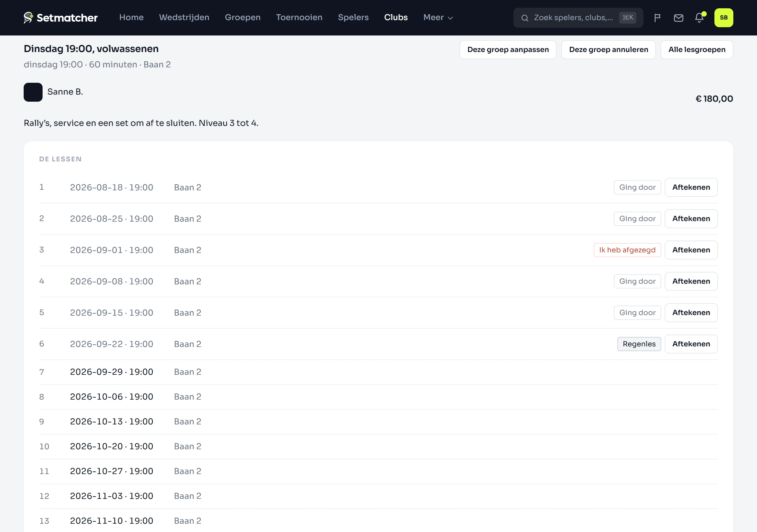Select lesson date 2026-10-06 · 19:00
Screen dimensions: 757x532
[x=111, y=397]
